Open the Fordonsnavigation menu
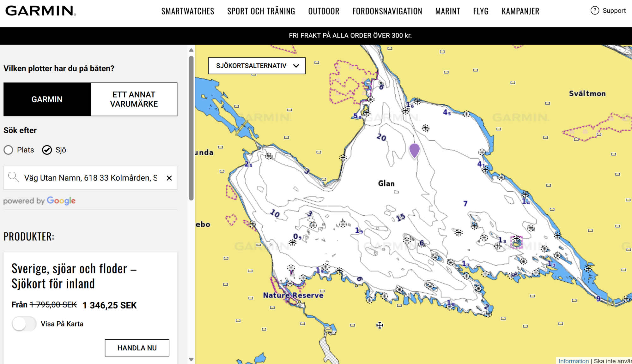This screenshot has width=632, height=364. 387,11
